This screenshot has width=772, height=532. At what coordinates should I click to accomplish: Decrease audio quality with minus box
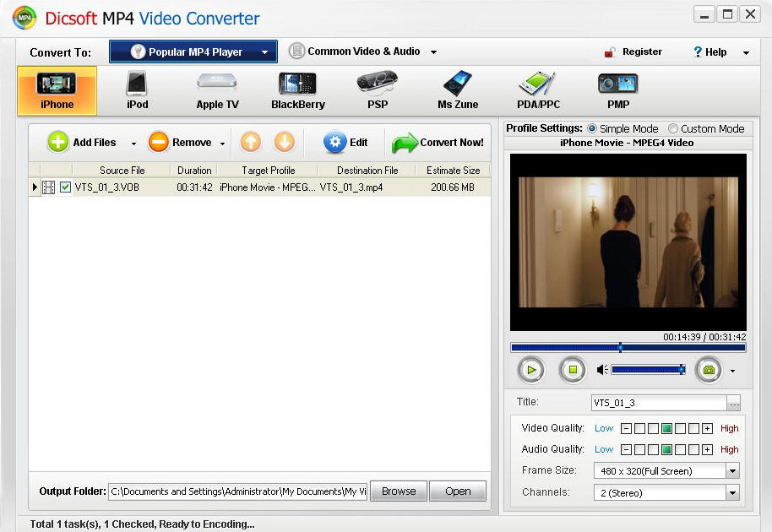[626, 450]
